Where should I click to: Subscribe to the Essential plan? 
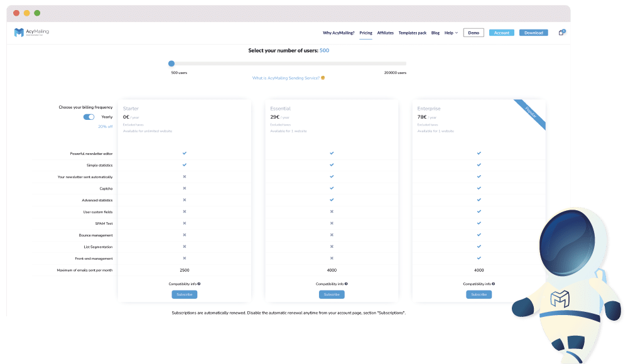pyautogui.click(x=332, y=294)
